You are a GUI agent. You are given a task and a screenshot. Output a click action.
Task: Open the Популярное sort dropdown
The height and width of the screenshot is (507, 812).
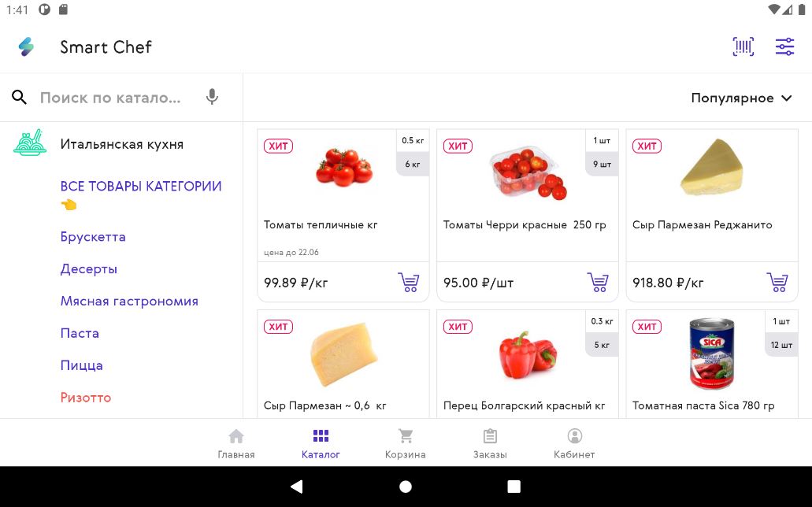(x=740, y=98)
